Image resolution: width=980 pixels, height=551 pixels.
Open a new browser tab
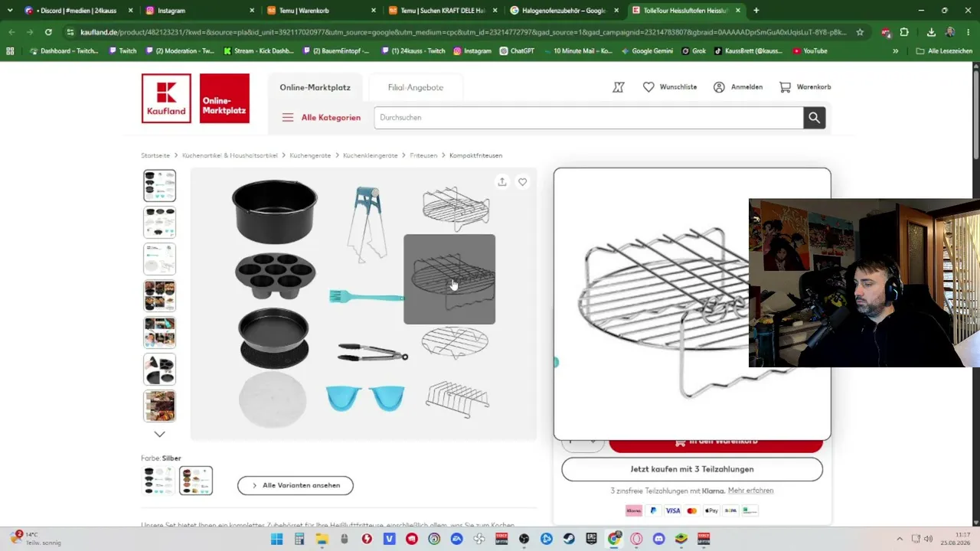click(756, 11)
